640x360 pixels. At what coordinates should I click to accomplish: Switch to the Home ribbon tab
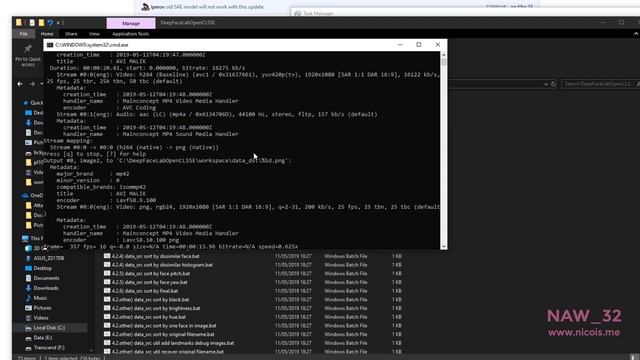(47, 34)
